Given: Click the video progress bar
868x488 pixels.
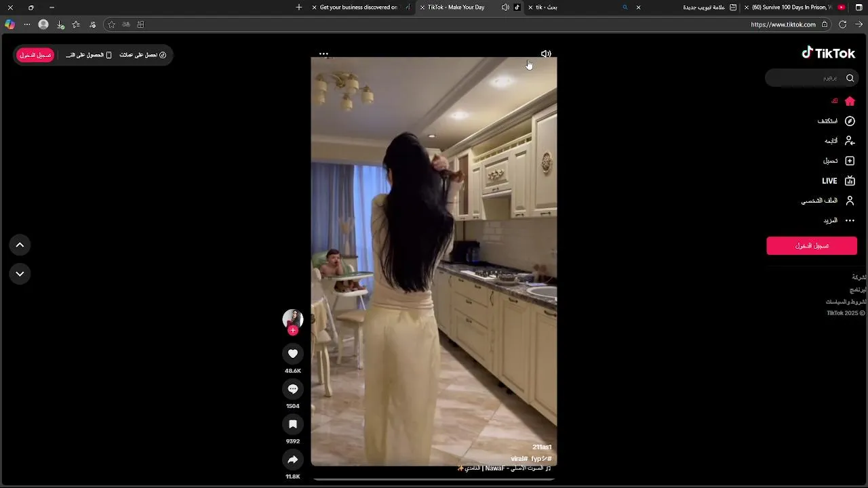Looking at the screenshot, I should tap(434, 479).
